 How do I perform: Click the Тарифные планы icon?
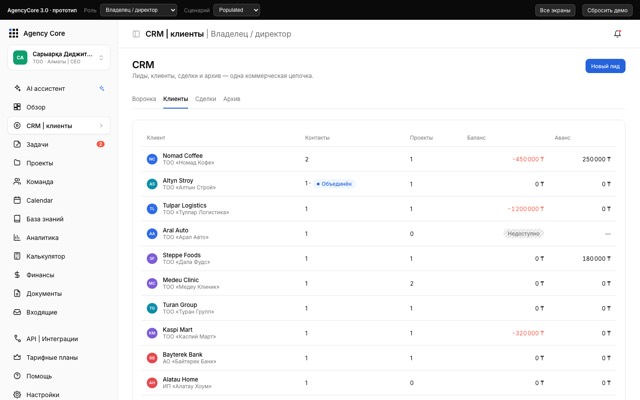(x=17, y=357)
